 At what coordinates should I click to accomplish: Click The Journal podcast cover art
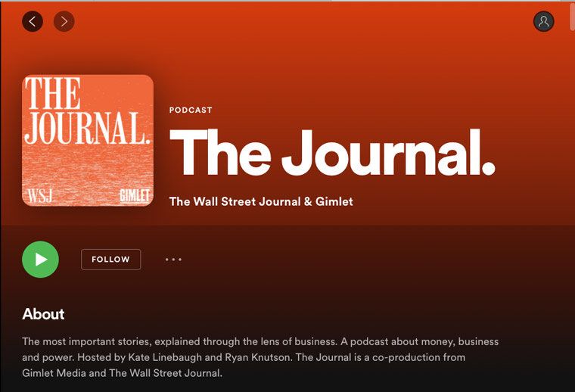88,141
